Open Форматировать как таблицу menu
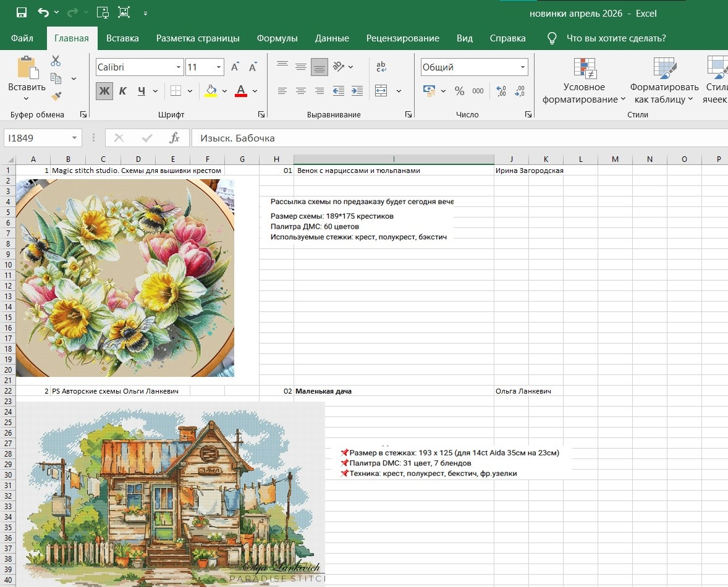728x587 pixels. [x=664, y=81]
